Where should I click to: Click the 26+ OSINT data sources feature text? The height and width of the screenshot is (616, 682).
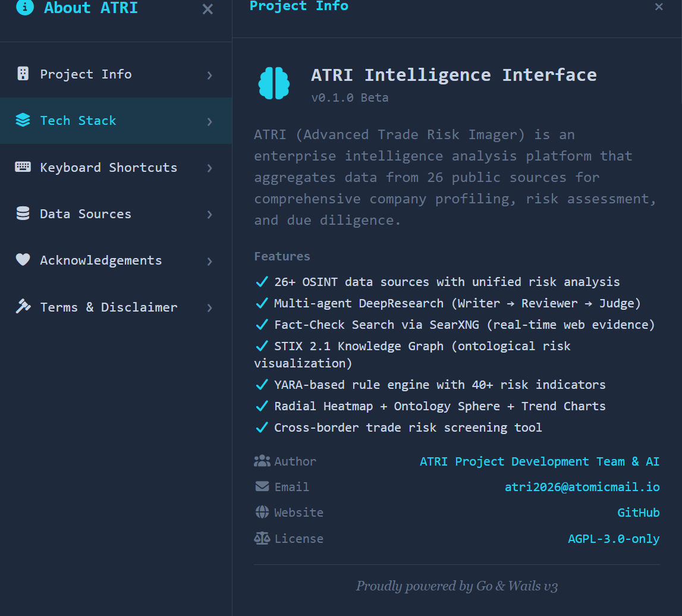click(447, 282)
